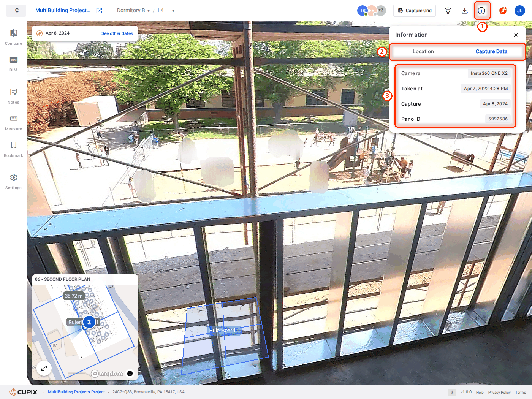The image size is (532, 399).
Task: Click the Insta360 ONE X2 camera value
Action: coord(489,73)
